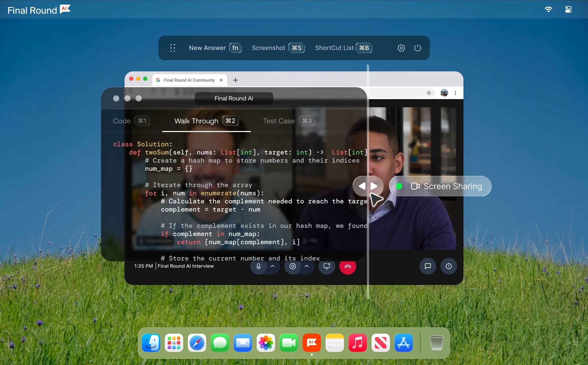
Task: Click the reaction icon in the call bar
Action: tap(292, 267)
